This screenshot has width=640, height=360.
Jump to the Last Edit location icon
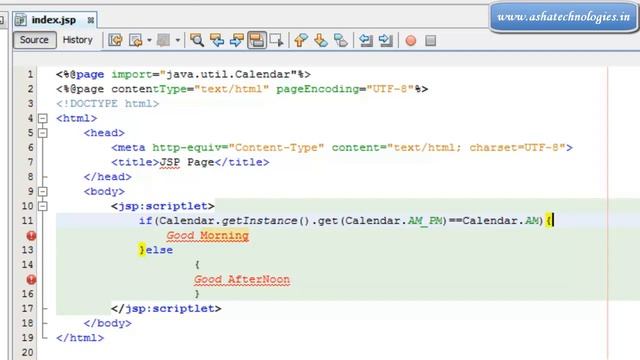(116, 40)
